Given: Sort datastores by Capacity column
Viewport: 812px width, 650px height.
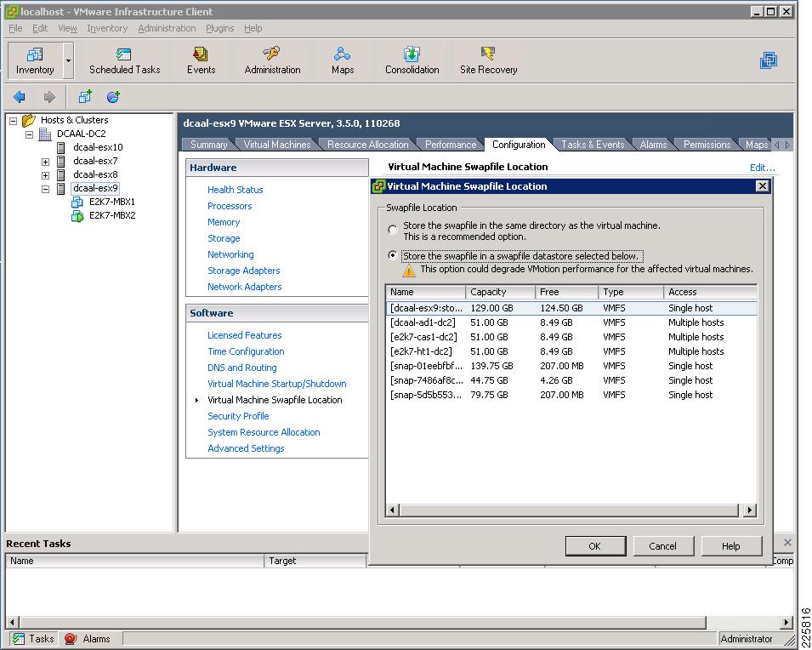Looking at the screenshot, I should pos(500,292).
